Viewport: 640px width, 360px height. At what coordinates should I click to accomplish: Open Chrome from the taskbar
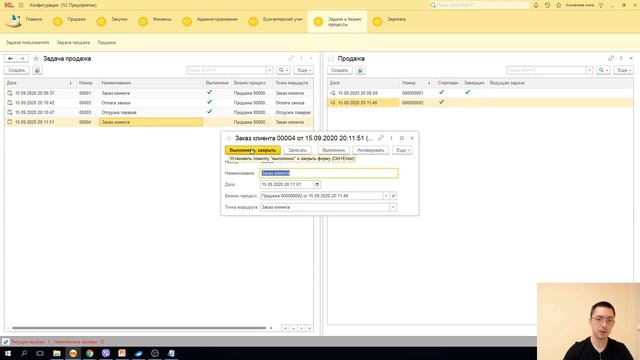pyautogui.click(x=89, y=353)
